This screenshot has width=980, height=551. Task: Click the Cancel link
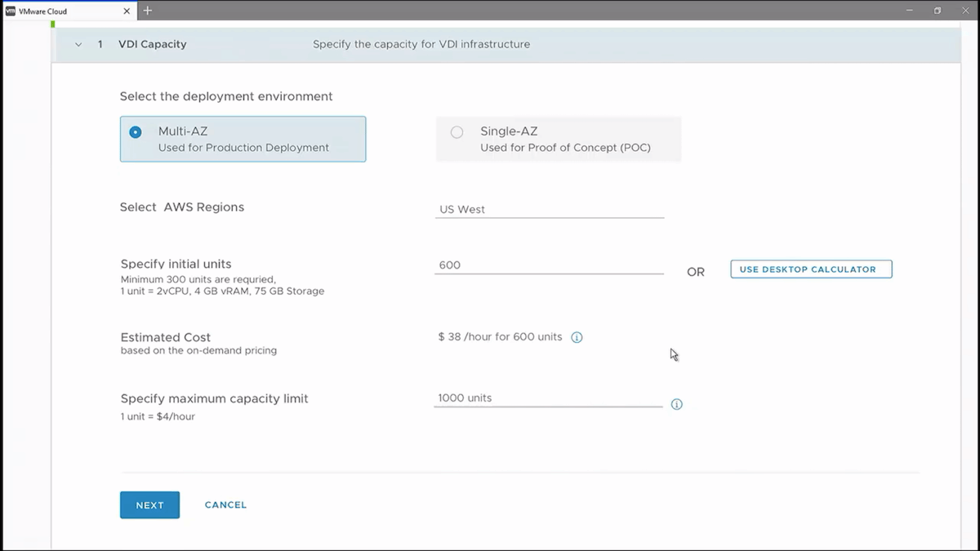coord(225,505)
